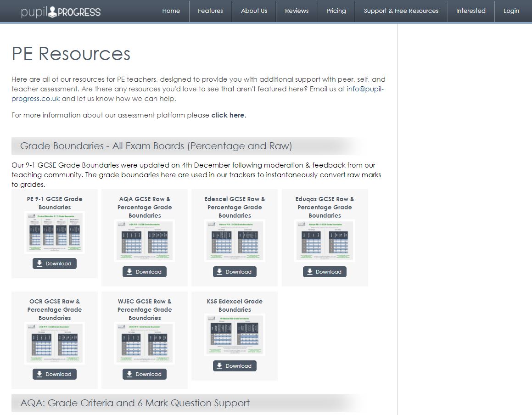Click the Pupil Progress logo
Screen dimensions: 532x415
[x=61, y=11]
